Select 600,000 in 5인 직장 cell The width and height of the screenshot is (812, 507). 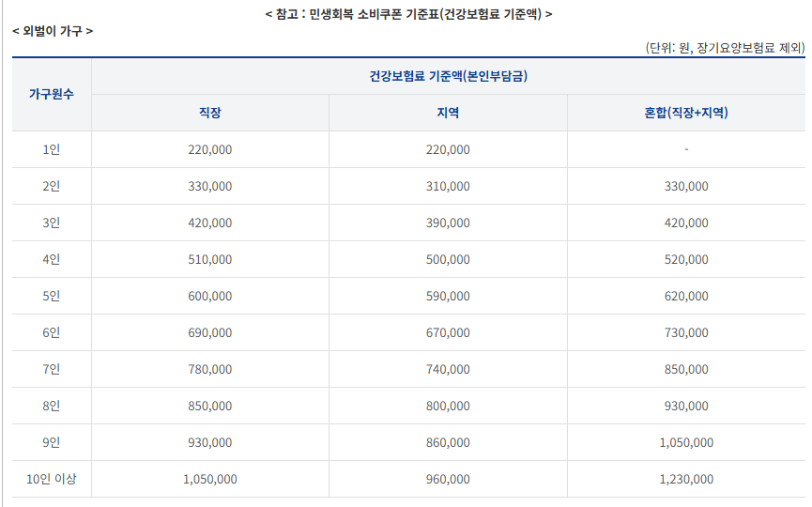point(209,297)
